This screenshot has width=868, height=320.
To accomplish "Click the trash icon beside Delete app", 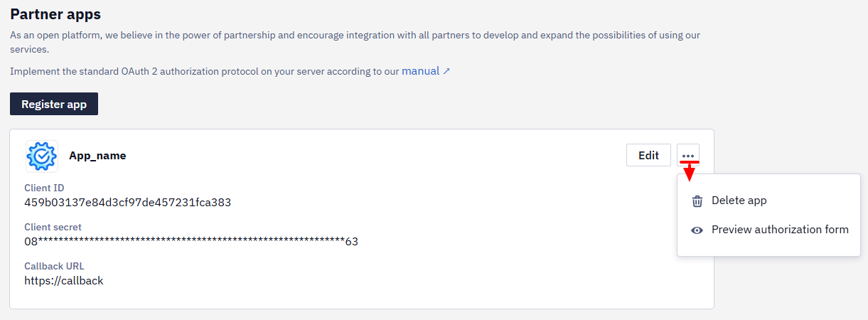I will [x=697, y=201].
